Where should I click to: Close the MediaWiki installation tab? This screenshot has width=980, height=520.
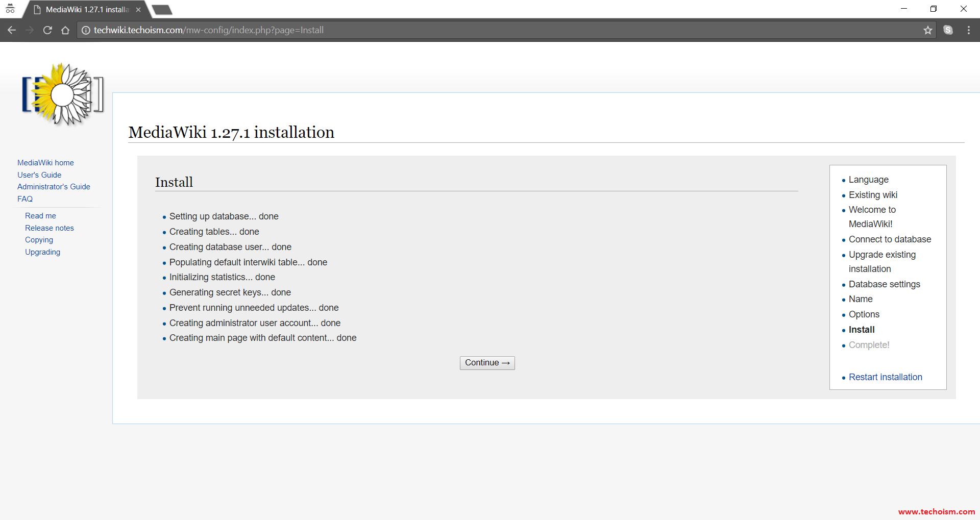click(x=138, y=10)
